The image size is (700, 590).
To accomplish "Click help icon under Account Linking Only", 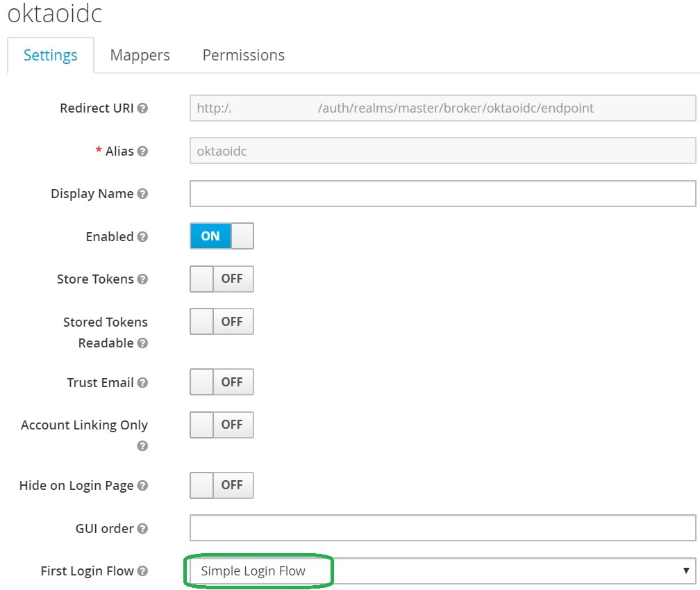I will (142, 446).
